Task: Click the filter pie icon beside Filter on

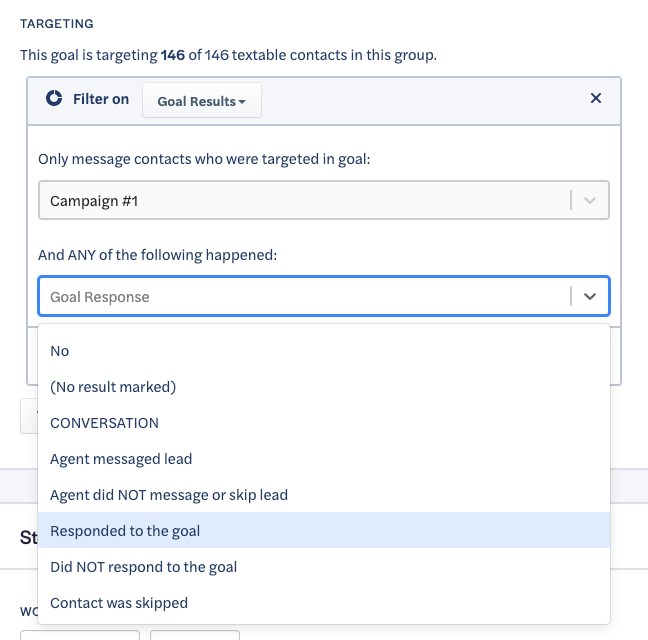Action: pos(55,99)
